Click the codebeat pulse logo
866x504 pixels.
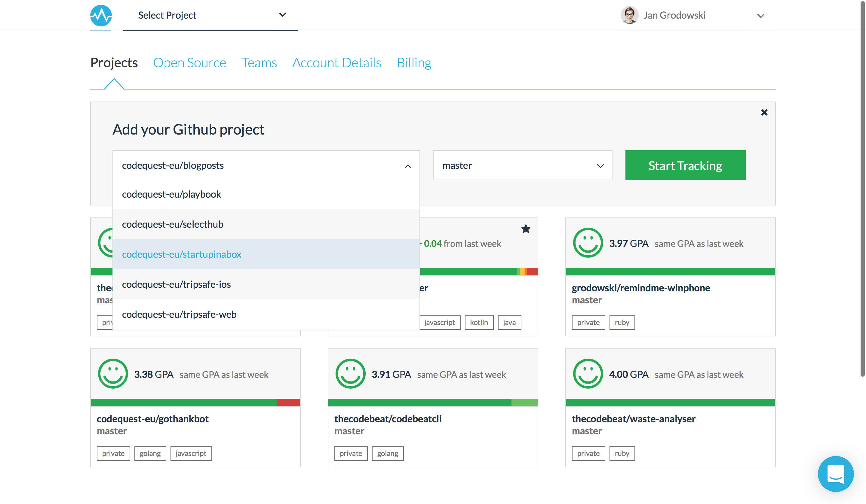[x=101, y=15]
